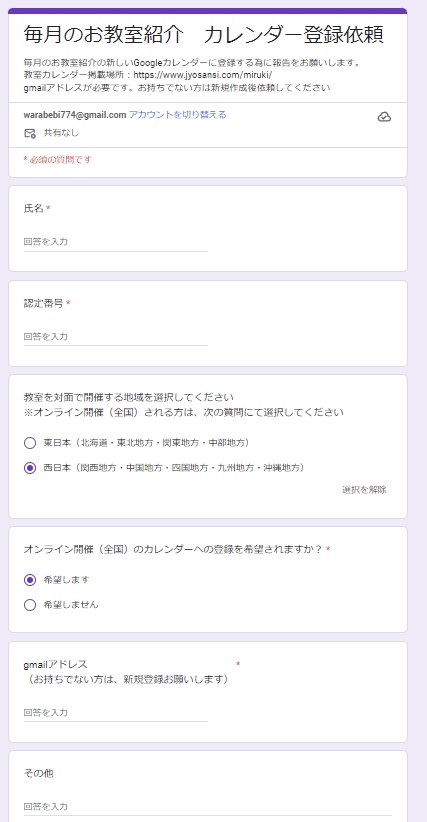Select 東日本 radio button
The height and width of the screenshot is (822, 427).
(x=30, y=443)
